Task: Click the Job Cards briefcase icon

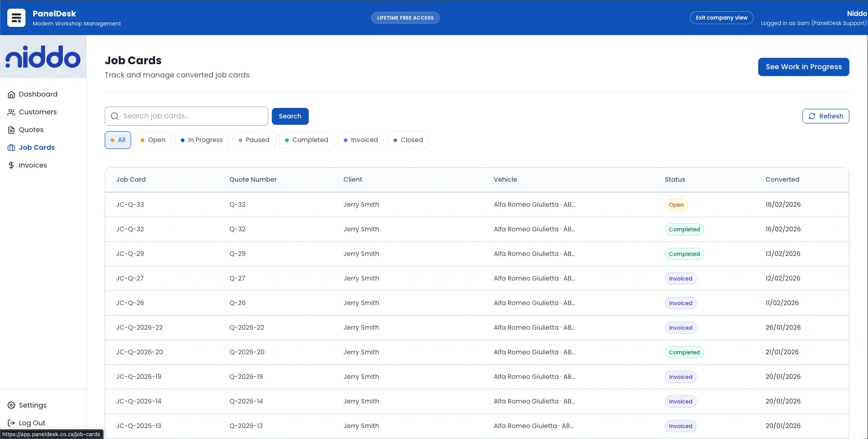Action: click(x=11, y=147)
